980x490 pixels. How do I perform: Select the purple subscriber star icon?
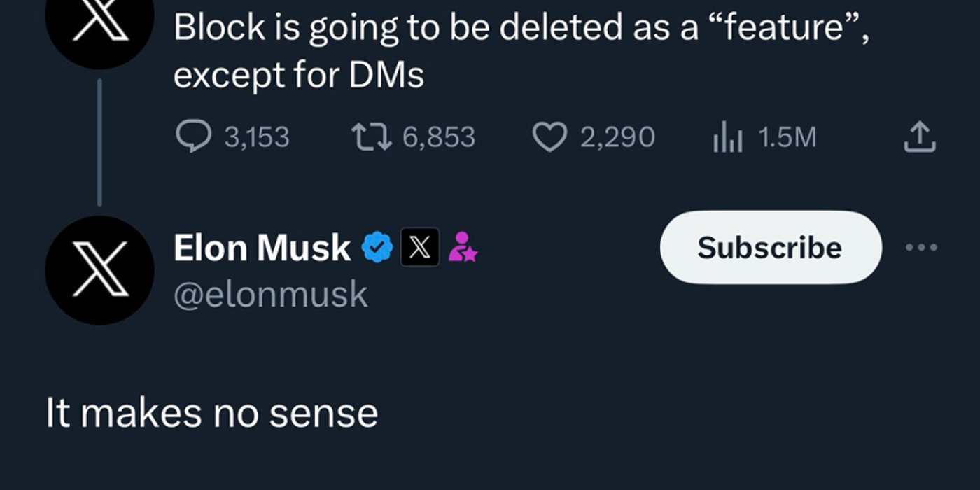(x=465, y=247)
